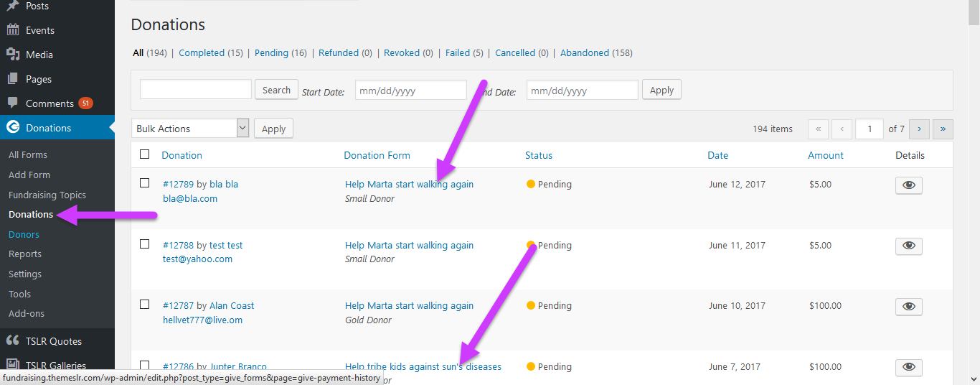Click the Start Date input field
980x385 pixels.
coord(410,91)
